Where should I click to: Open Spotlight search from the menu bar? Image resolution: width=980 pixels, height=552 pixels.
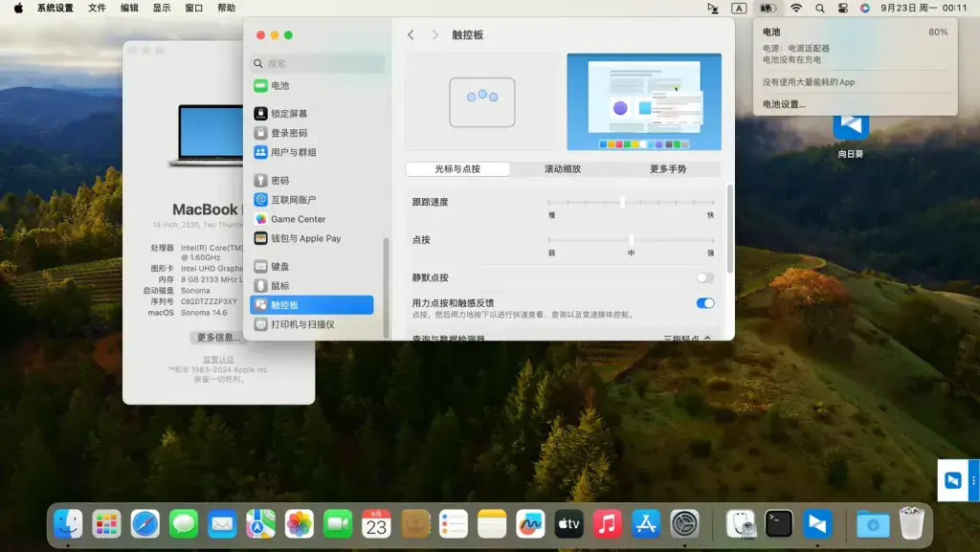point(819,8)
